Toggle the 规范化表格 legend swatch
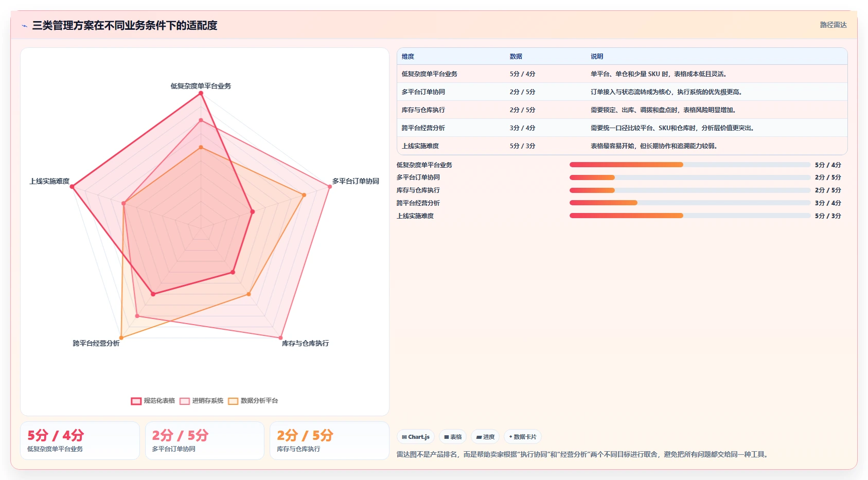 pyautogui.click(x=136, y=401)
